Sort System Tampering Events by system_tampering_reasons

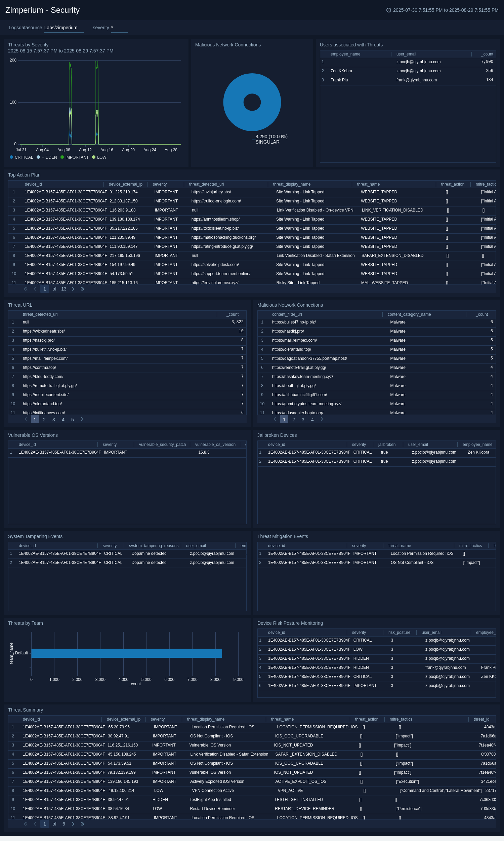pos(154,546)
